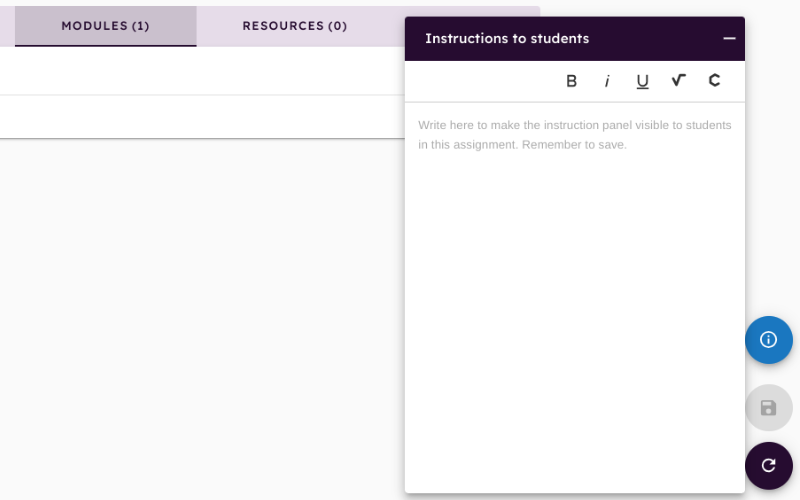Viewport: 800px width, 500px height.
Task: Click the 'Instructions to students' header title
Action: pos(507,39)
